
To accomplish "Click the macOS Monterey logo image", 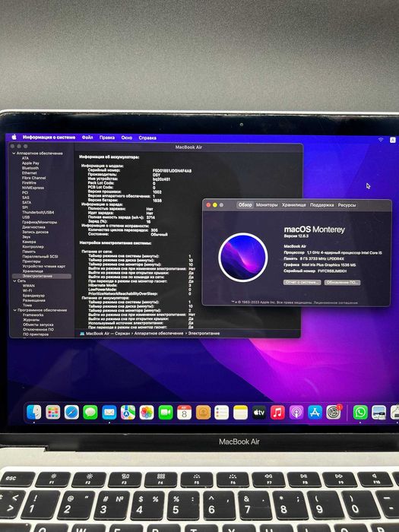I will pyautogui.click(x=243, y=257).
